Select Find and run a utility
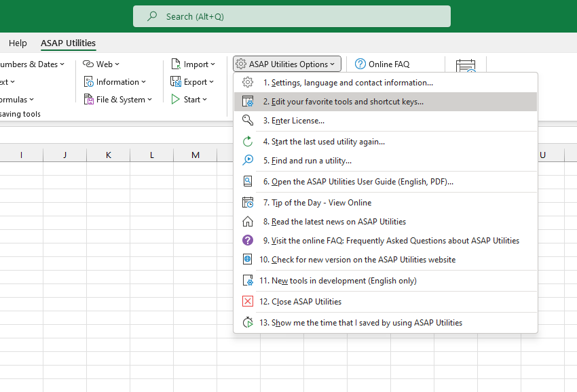This screenshot has width=577, height=392. [386, 160]
